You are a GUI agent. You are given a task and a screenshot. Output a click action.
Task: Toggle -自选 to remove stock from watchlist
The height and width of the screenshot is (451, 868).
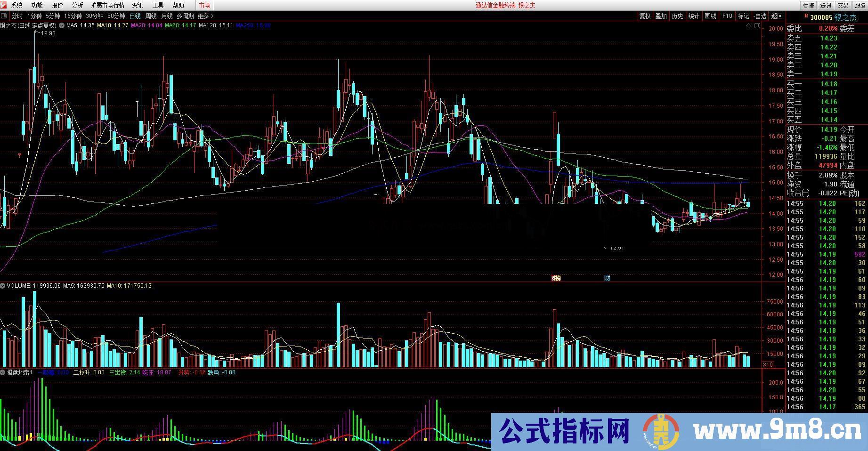760,16
